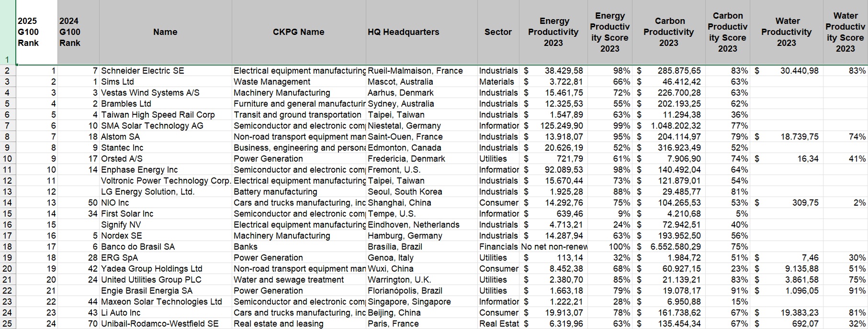Click the First Solar Inc cell
Image resolution: width=868 pixels, height=329 pixels.
(x=166, y=214)
